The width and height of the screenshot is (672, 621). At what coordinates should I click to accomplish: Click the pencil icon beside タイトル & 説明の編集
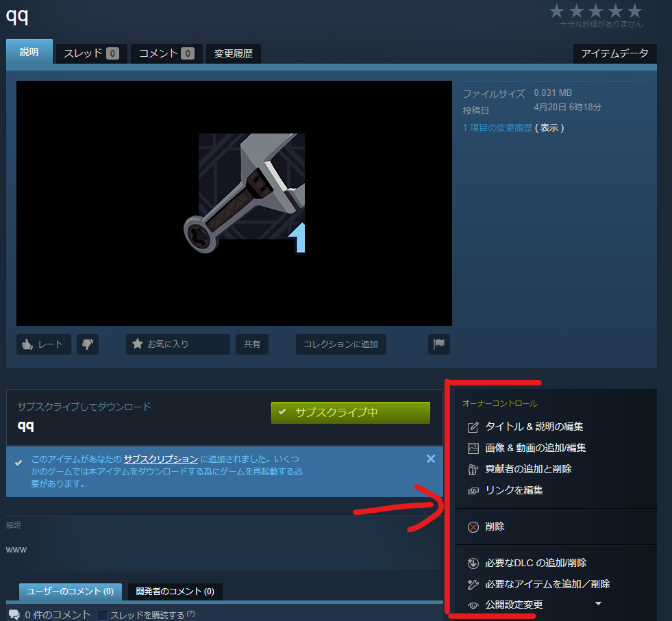(473, 427)
